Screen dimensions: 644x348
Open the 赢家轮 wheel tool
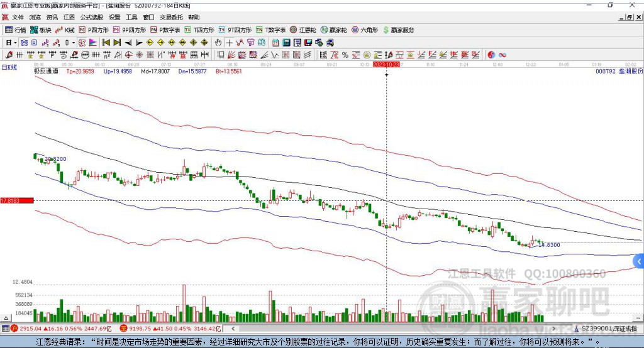click(333, 30)
